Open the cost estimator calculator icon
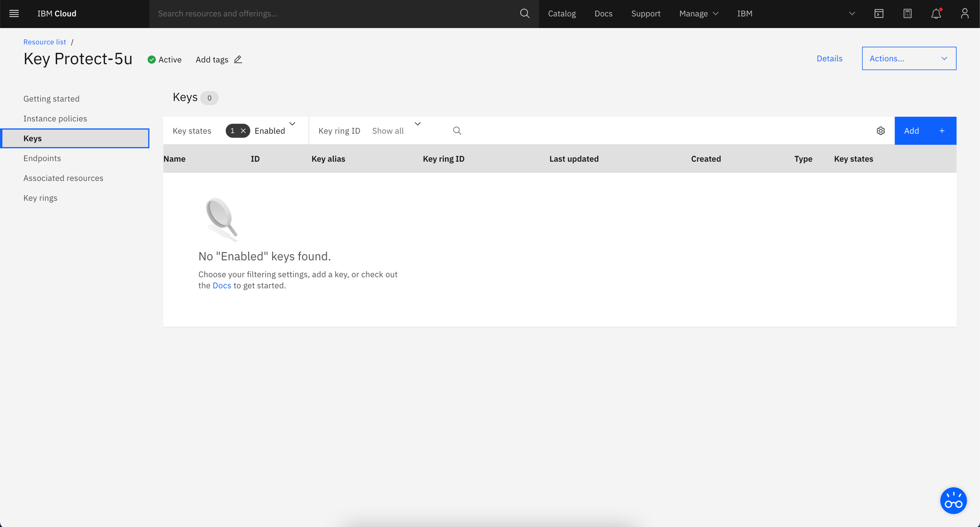This screenshot has height=527, width=980. (907, 14)
